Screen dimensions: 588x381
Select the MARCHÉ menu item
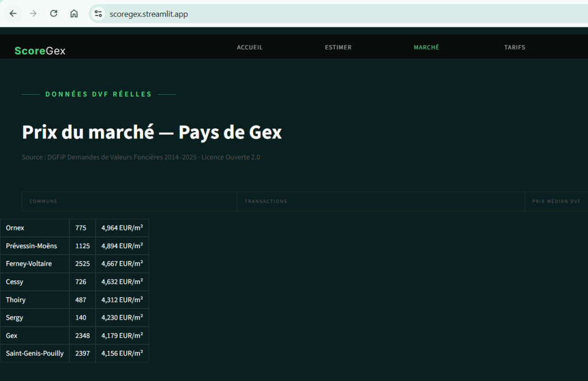(x=427, y=47)
